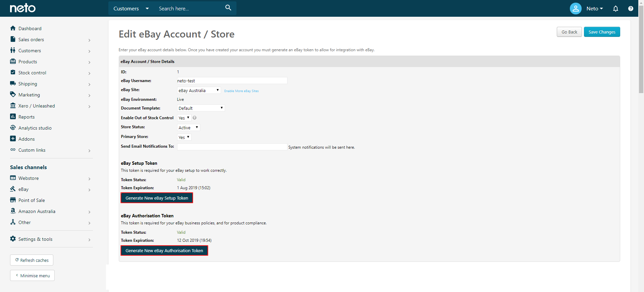This screenshot has height=292, width=644.
Task: Open the Marketing menu item
Action: [29, 95]
